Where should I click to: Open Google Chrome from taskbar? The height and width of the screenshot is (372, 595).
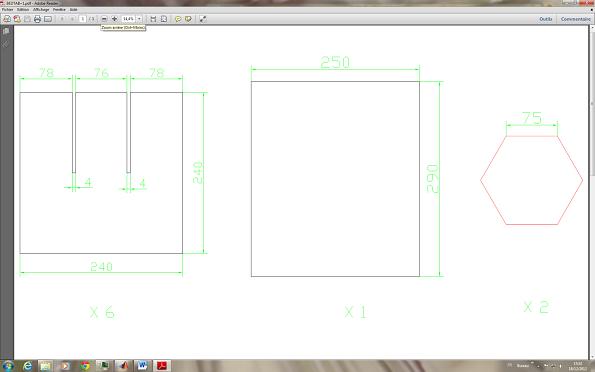coord(85,366)
